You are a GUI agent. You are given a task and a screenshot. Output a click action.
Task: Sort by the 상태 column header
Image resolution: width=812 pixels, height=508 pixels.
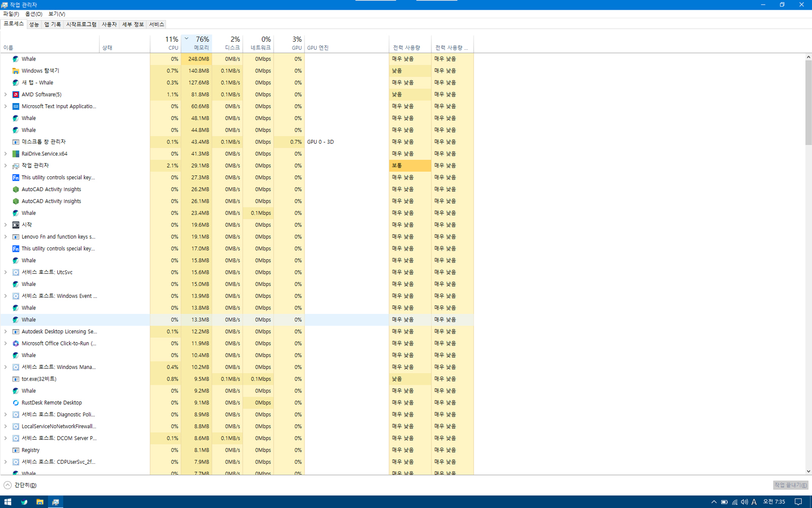(x=125, y=43)
